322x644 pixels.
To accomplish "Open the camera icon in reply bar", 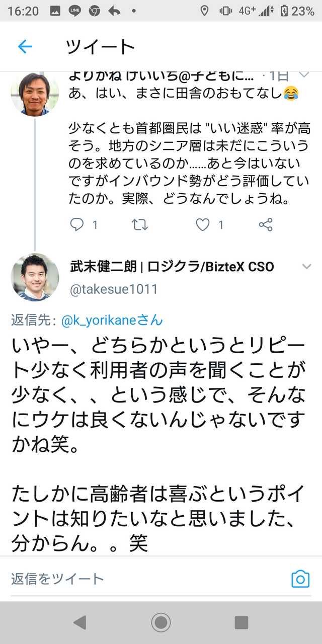I will tap(300, 579).
